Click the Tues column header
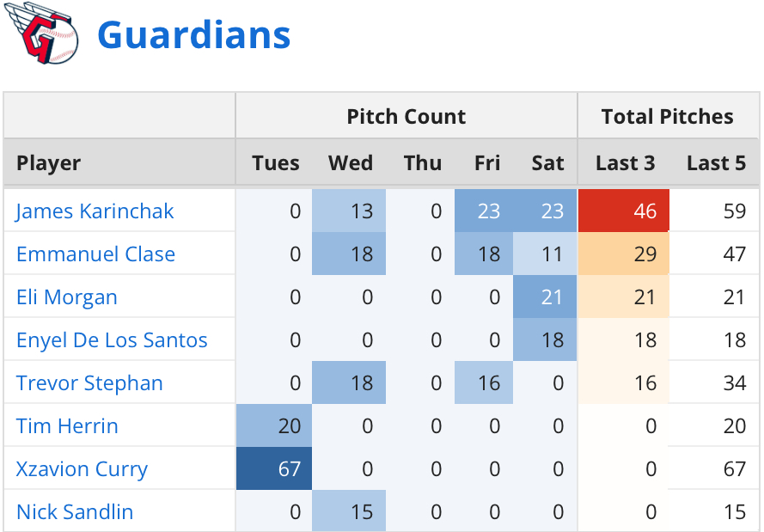 pyautogui.click(x=276, y=163)
